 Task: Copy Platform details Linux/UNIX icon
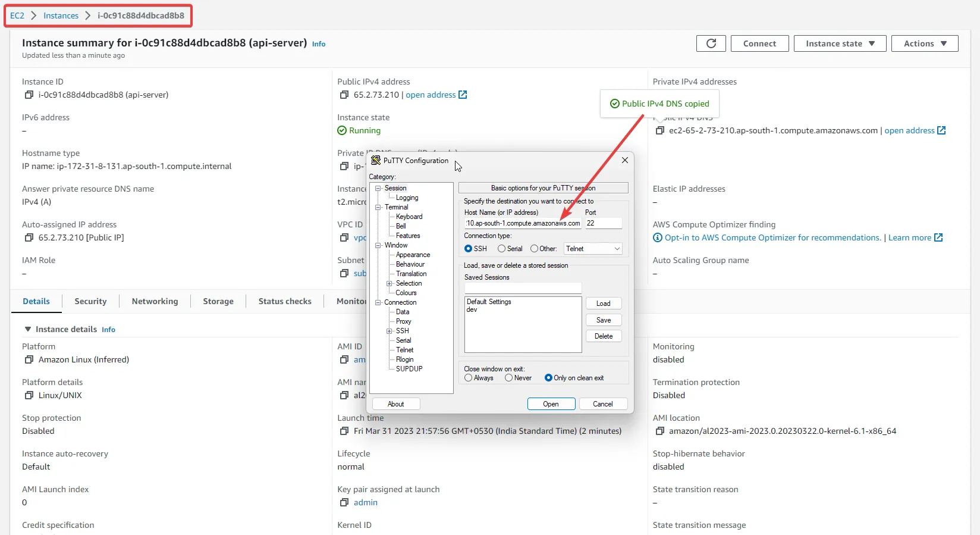(29, 395)
